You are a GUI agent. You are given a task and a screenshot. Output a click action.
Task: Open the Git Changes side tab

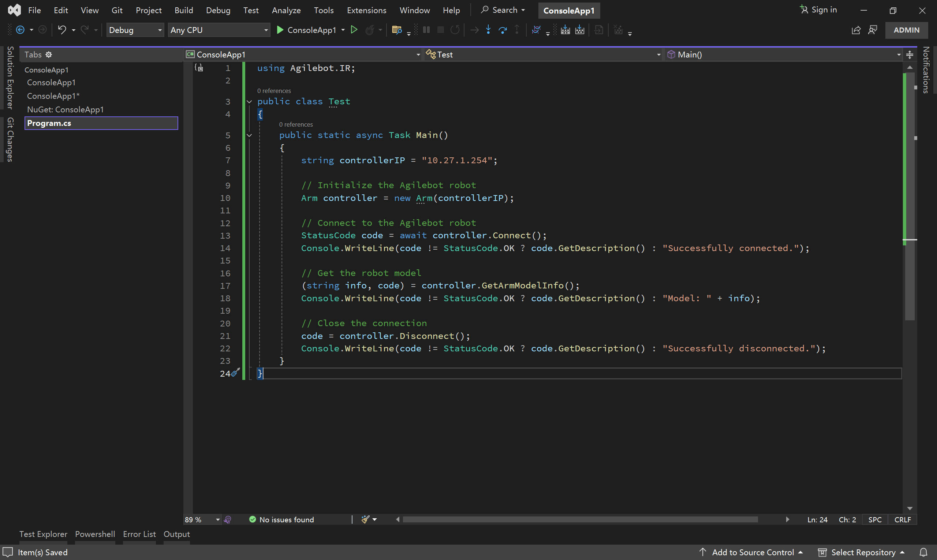[x=10, y=139]
